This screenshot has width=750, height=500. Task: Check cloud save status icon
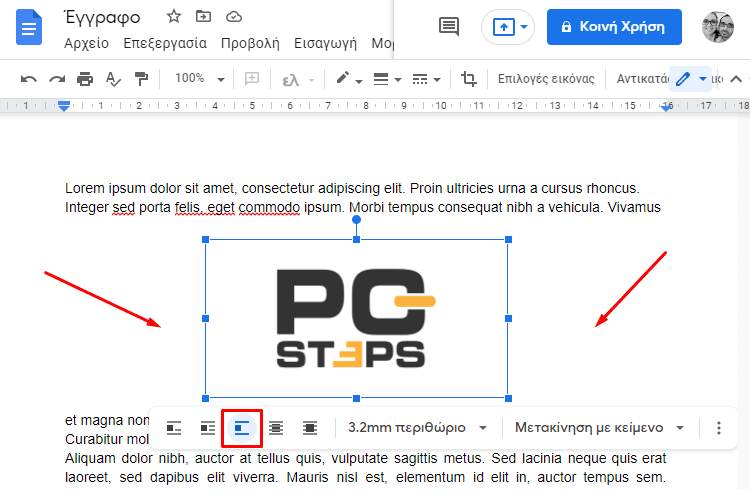click(x=234, y=17)
